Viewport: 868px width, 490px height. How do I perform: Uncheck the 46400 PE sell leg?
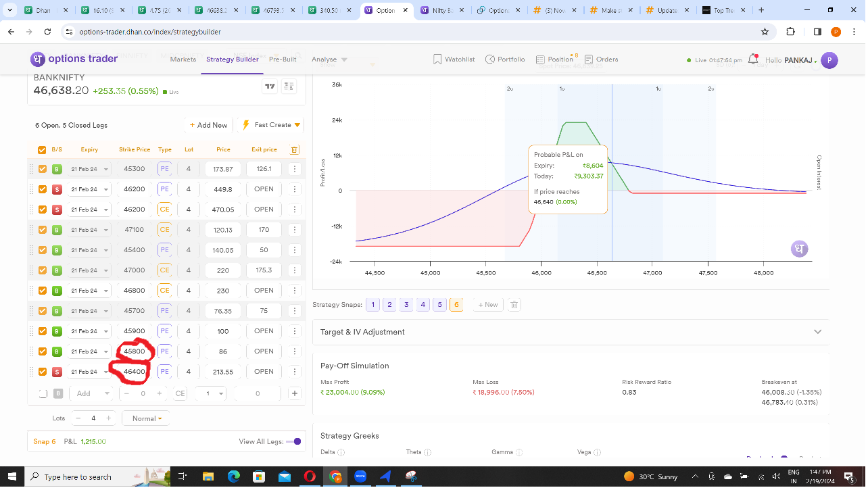(x=43, y=372)
